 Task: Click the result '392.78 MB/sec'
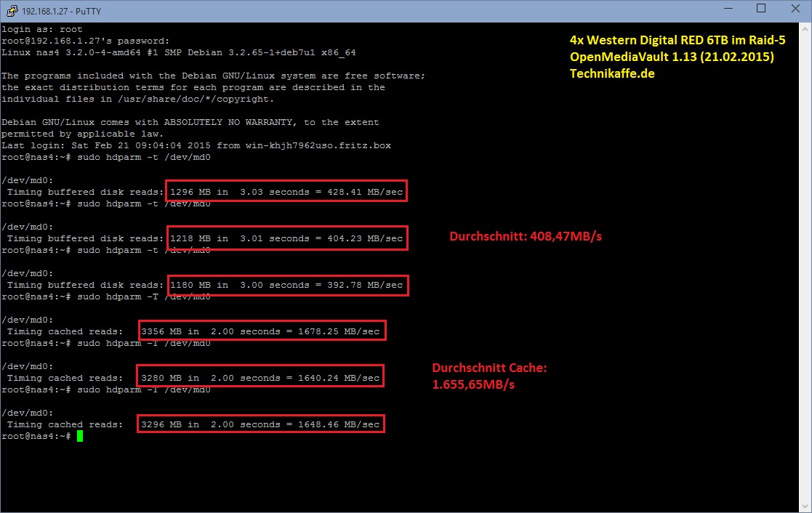(365, 286)
